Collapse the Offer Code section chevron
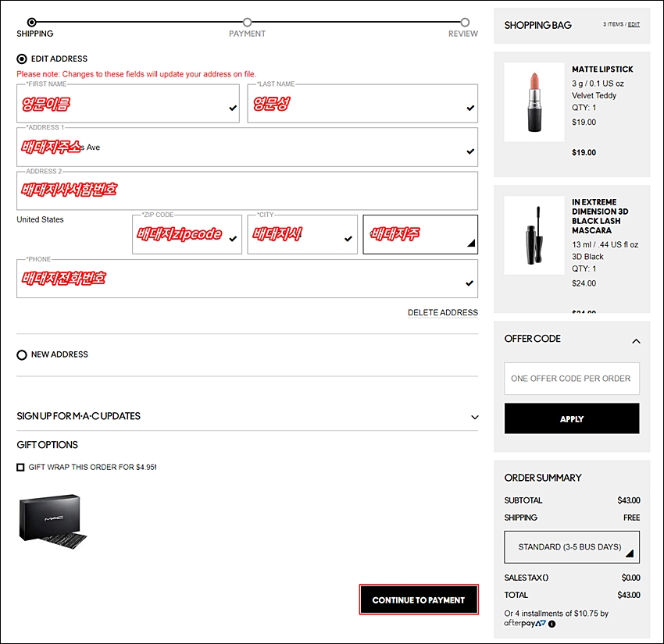This screenshot has width=664, height=644. [x=636, y=341]
